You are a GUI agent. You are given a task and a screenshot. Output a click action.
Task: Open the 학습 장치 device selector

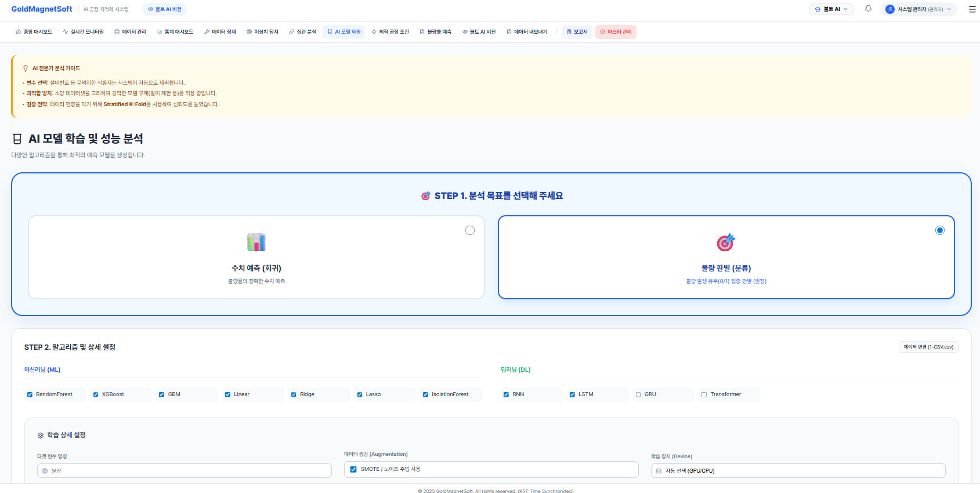(798, 471)
